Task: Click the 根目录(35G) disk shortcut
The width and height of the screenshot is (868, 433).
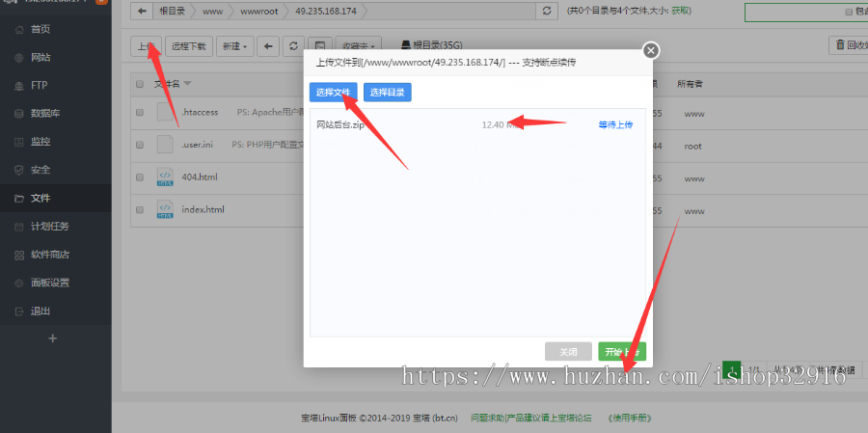Action: 432,45
